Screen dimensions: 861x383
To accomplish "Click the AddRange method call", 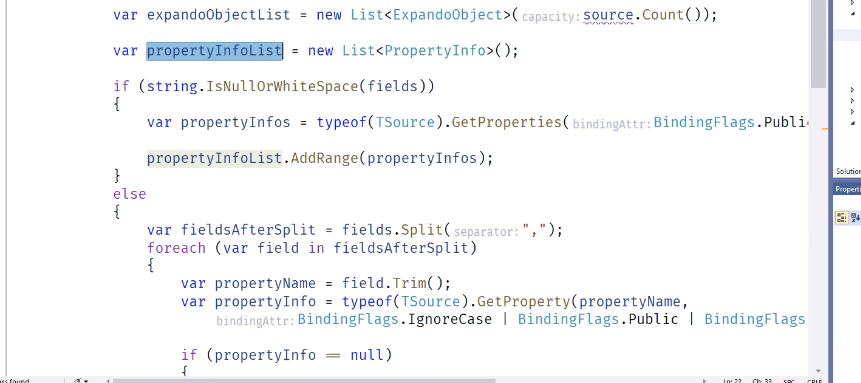I will tap(325, 158).
